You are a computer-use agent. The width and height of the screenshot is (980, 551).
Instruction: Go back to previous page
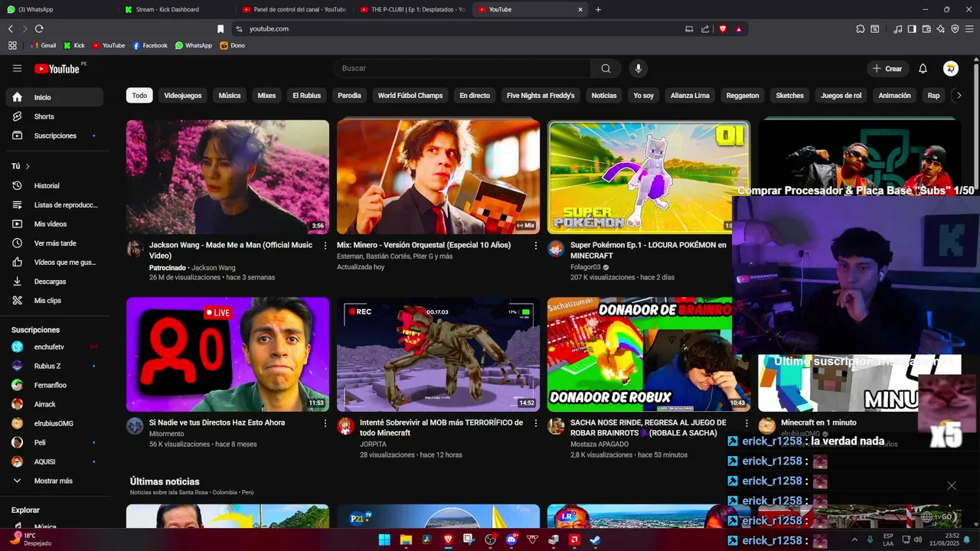(11, 29)
